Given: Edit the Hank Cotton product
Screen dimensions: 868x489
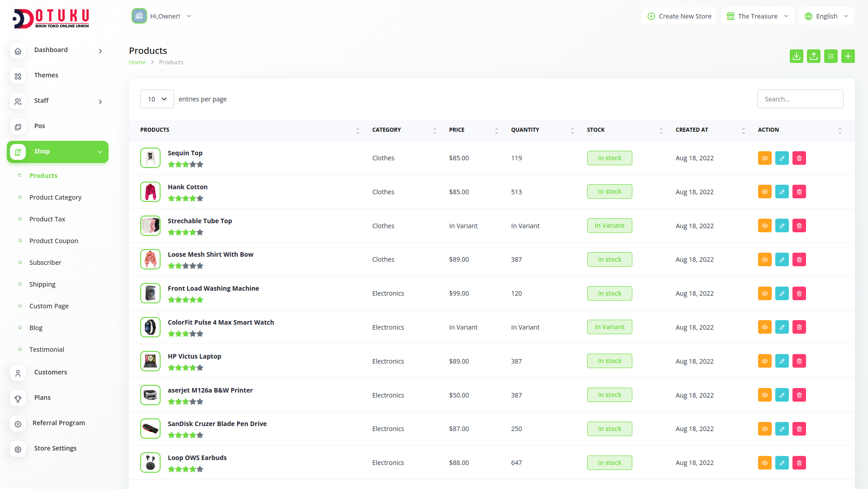Looking at the screenshot, I should (x=782, y=192).
